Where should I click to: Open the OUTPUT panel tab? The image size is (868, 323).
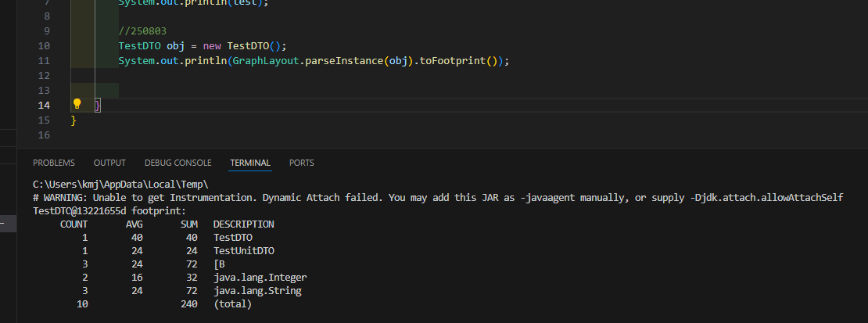(x=109, y=163)
